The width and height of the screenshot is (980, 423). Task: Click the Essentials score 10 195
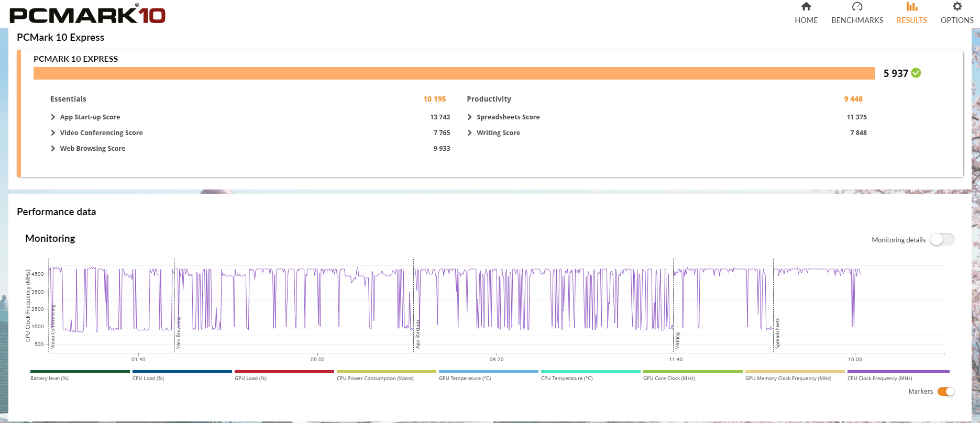[435, 99]
